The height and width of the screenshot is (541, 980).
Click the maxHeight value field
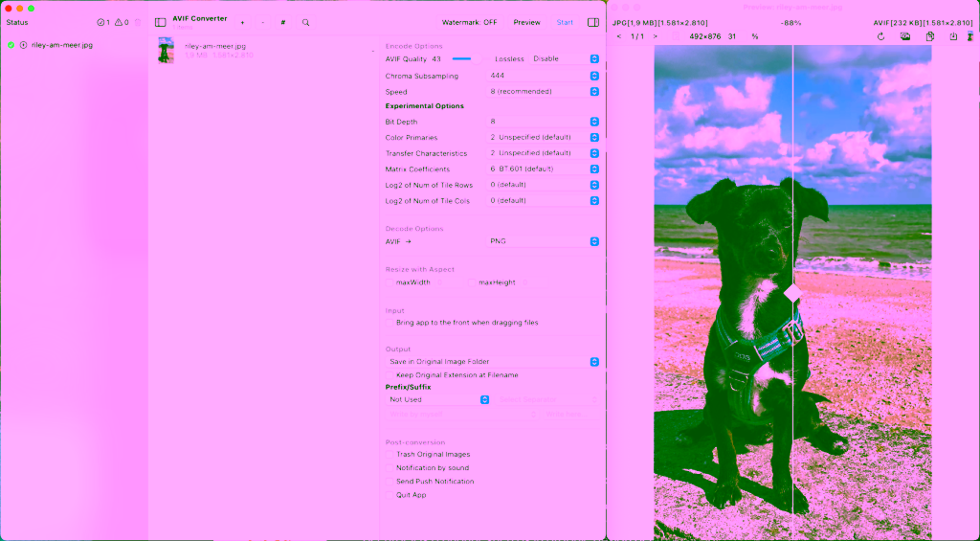click(534, 282)
